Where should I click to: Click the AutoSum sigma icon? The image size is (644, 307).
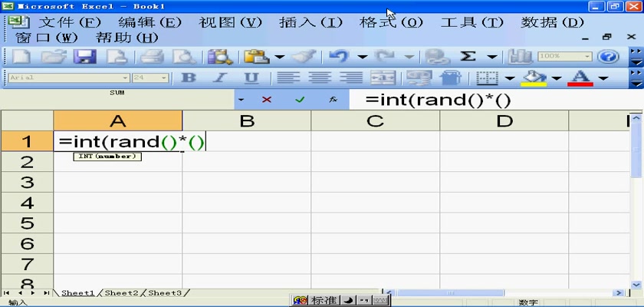click(x=468, y=57)
